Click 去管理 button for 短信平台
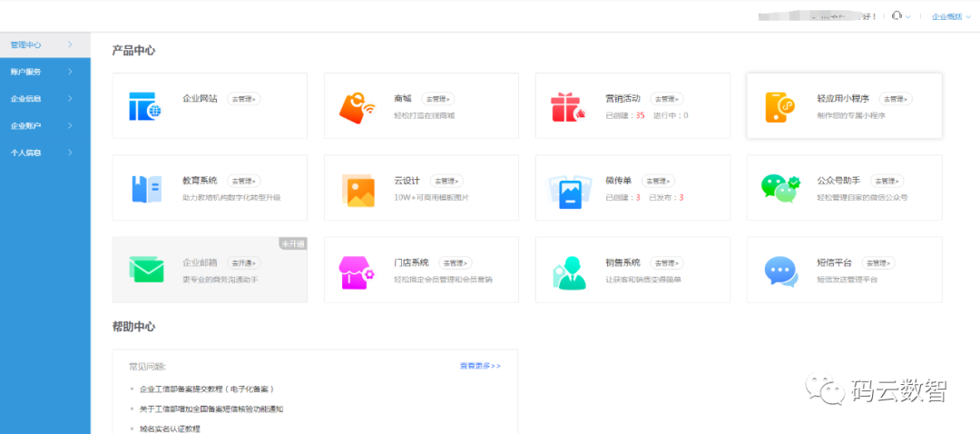Screen dimensions: 980x434 coord(878,262)
